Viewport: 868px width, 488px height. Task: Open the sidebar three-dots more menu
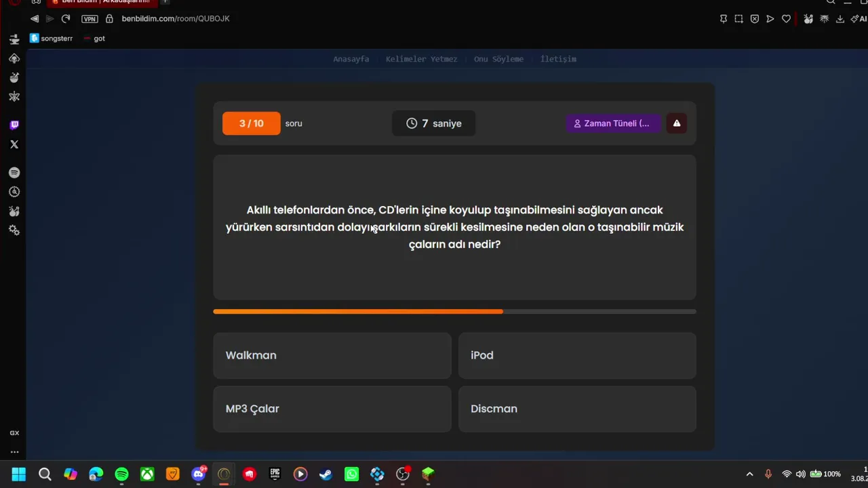14,452
